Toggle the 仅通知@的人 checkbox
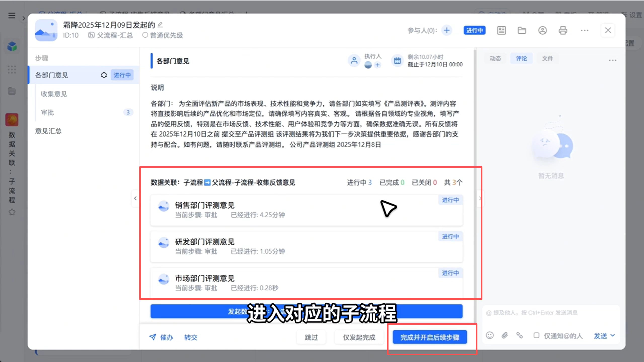644x362 pixels. click(x=536, y=335)
